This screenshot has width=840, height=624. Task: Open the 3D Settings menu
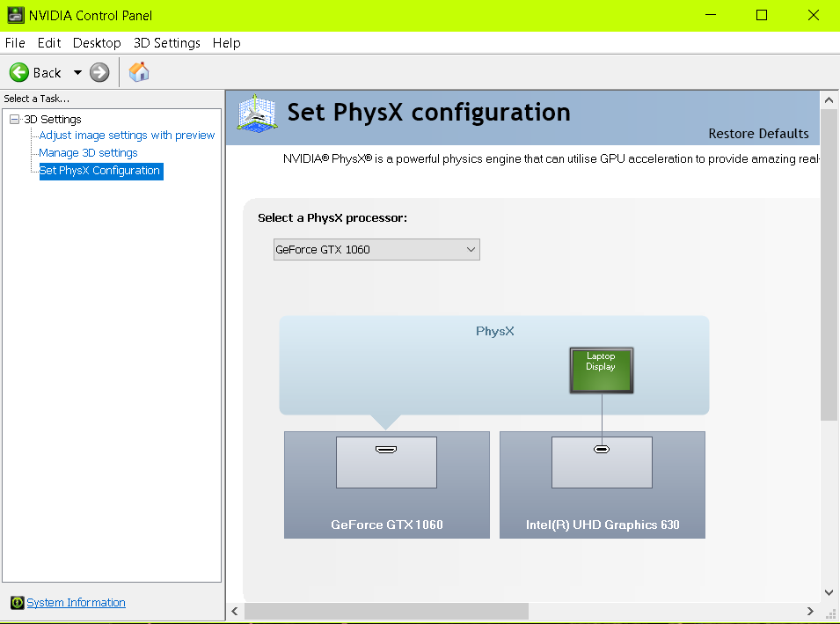point(167,43)
